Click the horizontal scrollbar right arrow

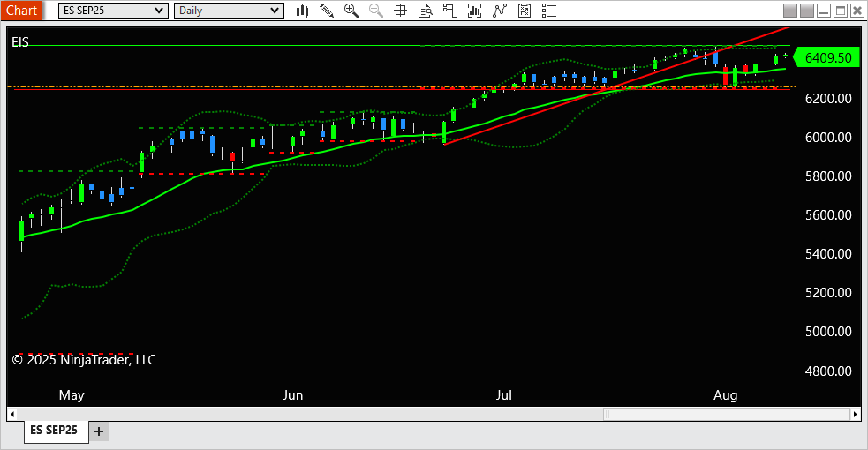[856, 414]
